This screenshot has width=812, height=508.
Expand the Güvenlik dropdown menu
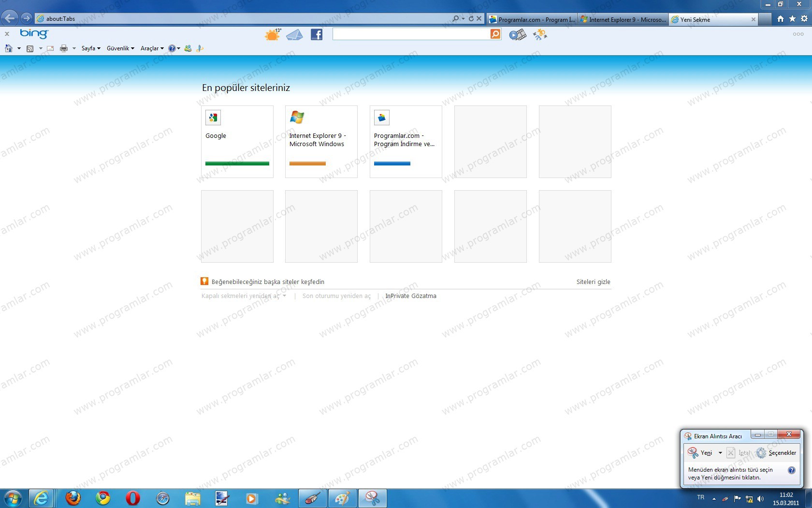(120, 48)
